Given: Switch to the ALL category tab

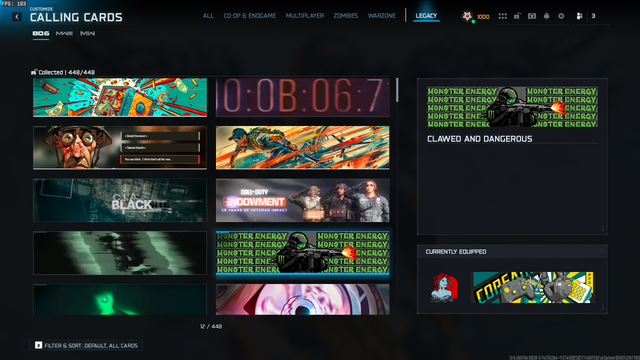Looking at the screenshot, I should (208, 16).
